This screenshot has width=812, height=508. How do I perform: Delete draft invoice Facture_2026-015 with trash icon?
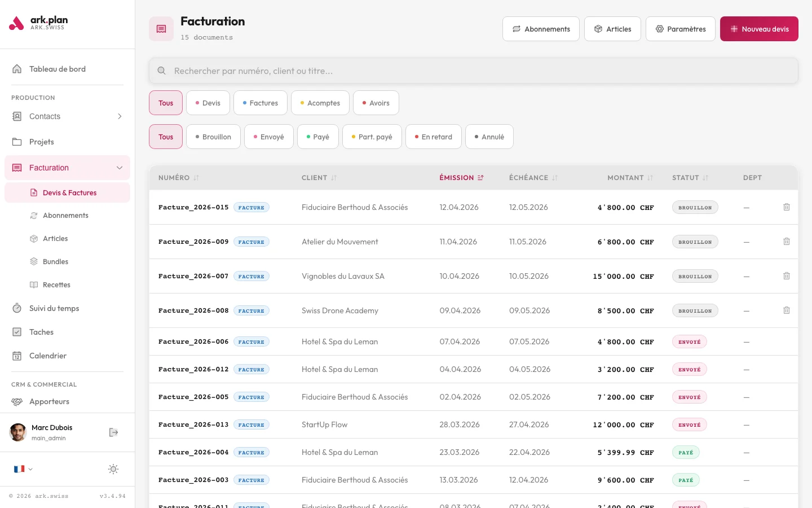(786, 207)
